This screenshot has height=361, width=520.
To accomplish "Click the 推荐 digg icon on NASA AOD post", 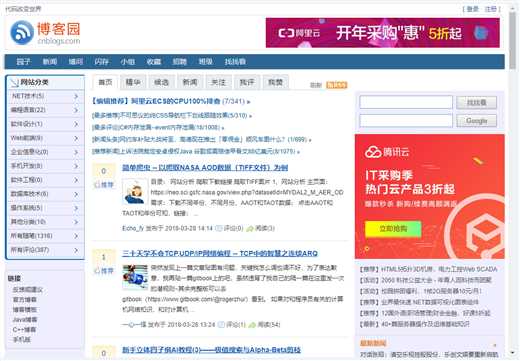I will (x=97, y=185).
